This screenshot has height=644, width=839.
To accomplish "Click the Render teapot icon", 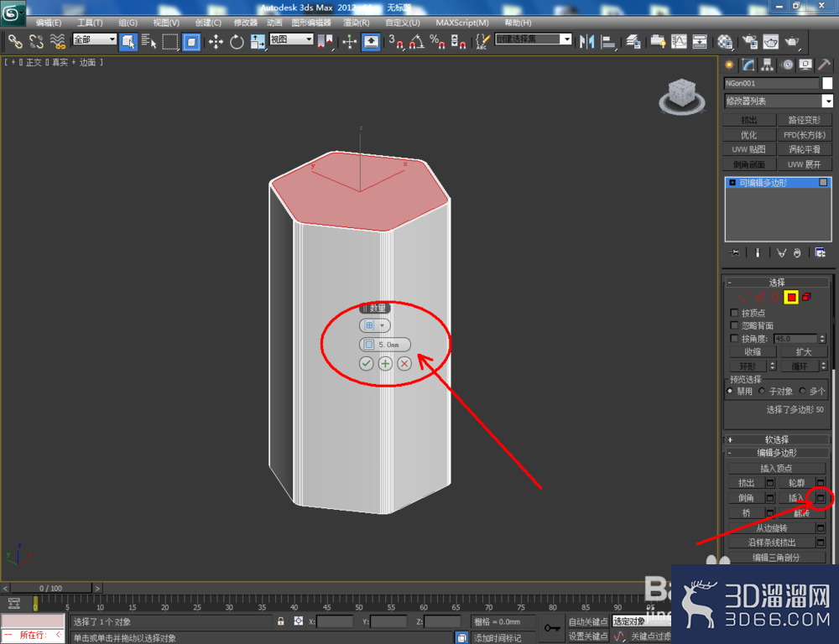I will click(x=792, y=42).
